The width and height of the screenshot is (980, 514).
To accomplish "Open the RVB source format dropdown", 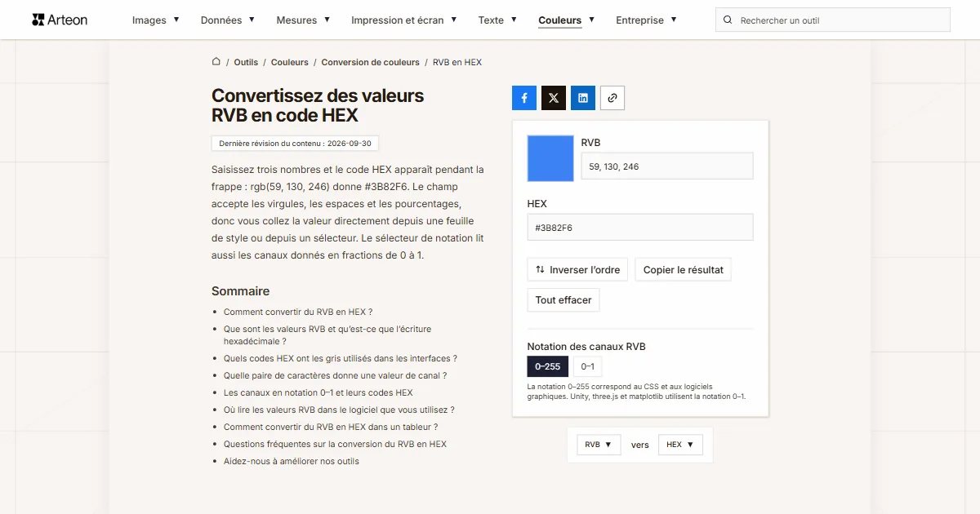I will (599, 445).
